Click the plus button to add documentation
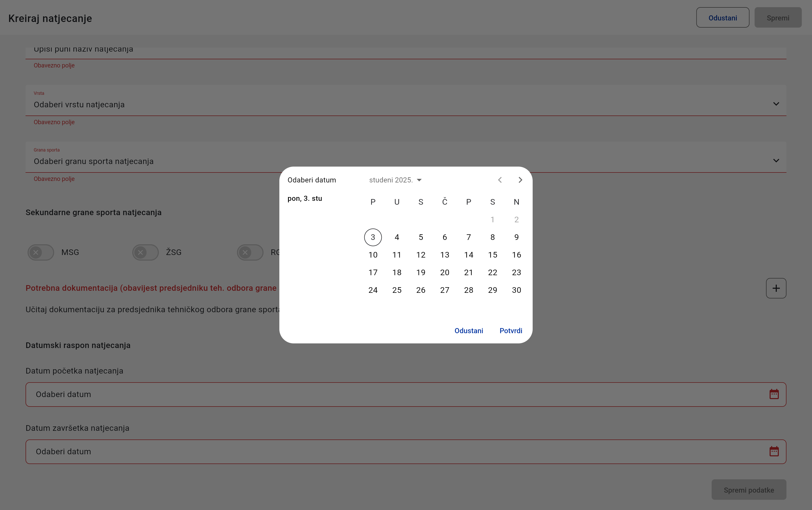The width and height of the screenshot is (812, 510). (x=776, y=288)
